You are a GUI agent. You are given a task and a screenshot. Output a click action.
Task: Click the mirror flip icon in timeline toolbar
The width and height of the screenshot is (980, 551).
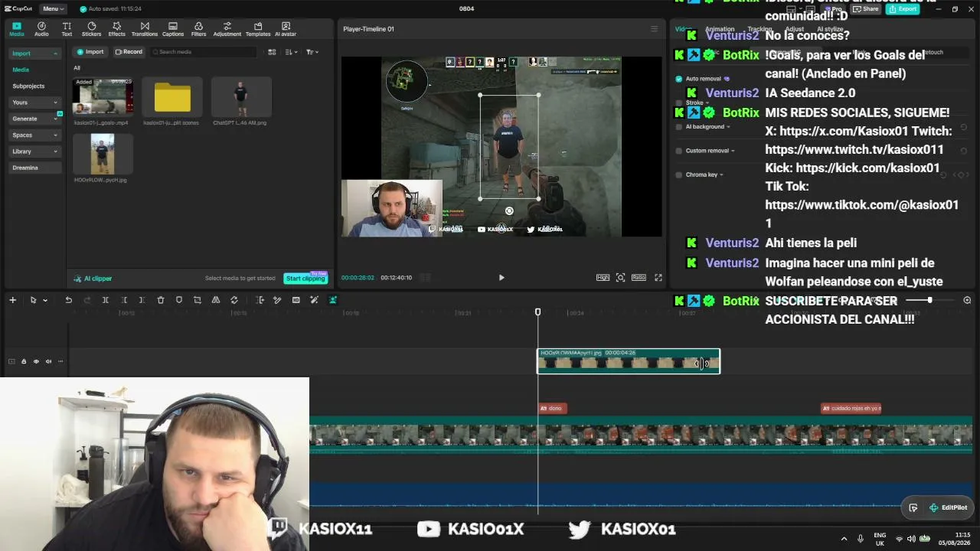(x=216, y=300)
